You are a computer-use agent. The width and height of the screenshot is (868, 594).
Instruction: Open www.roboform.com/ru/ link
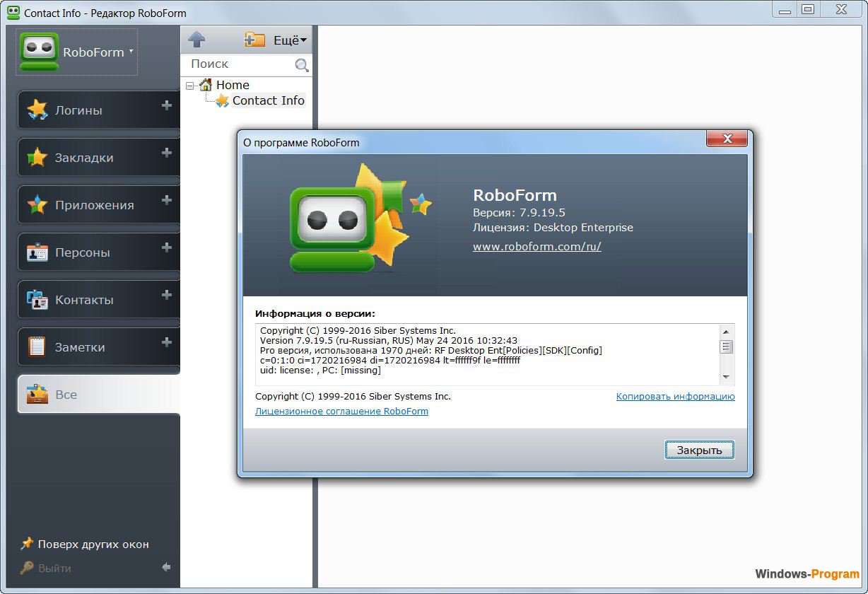pyautogui.click(x=537, y=247)
